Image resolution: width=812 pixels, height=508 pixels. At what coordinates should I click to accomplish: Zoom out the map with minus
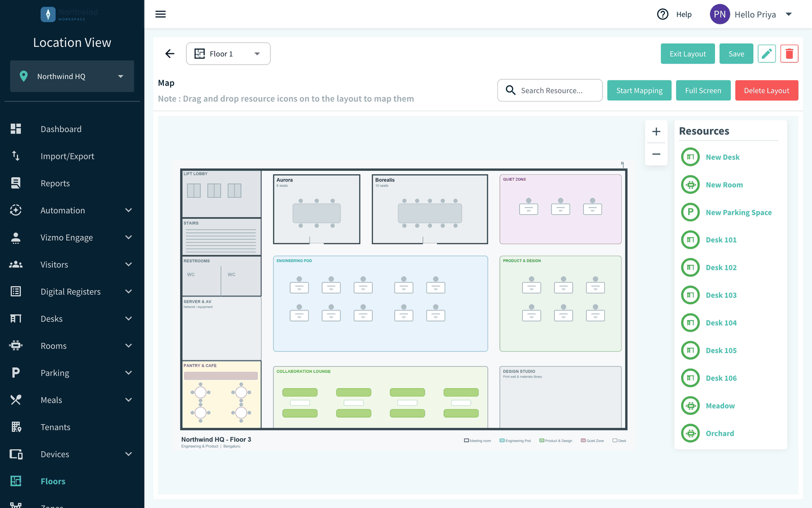656,154
